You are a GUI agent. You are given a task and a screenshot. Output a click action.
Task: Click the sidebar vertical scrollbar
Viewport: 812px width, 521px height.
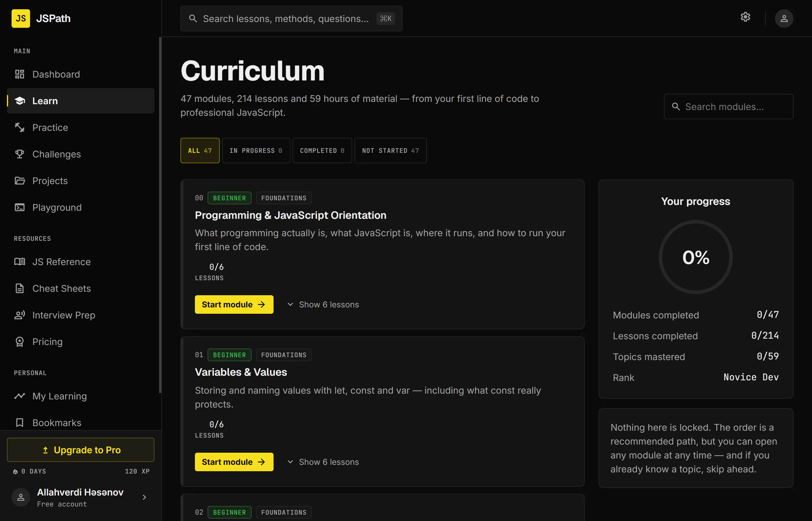pyautogui.click(x=160, y=215)
